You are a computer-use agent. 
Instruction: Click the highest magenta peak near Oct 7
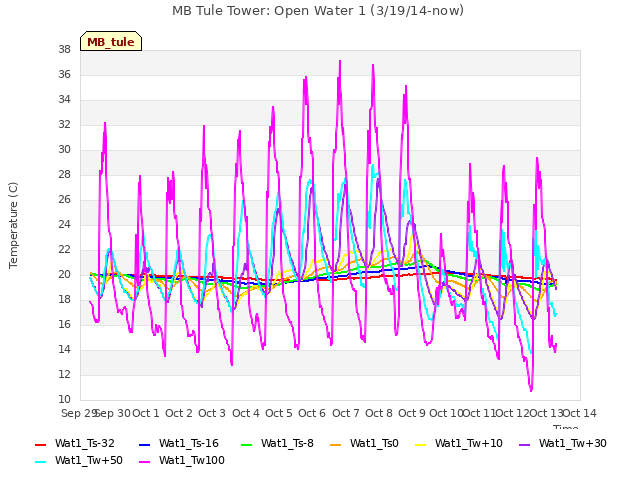point(340,61)
